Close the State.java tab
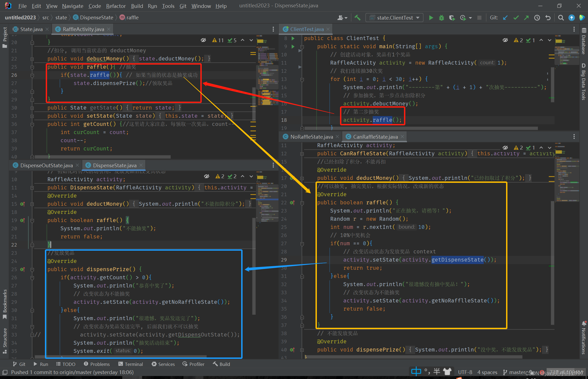Screen dimensions: 588x379 coord(47,29)
